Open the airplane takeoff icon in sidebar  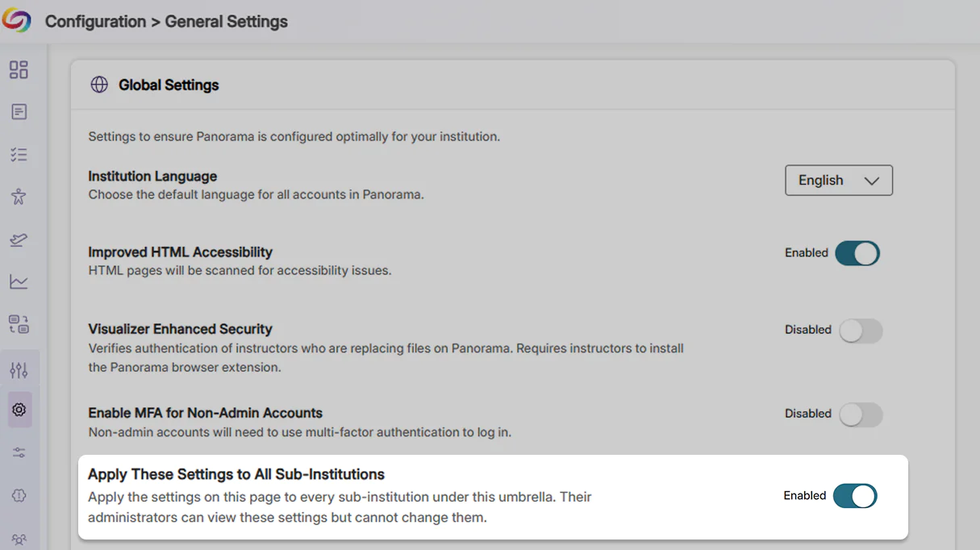pyautogui.click(x=19, y=240)
